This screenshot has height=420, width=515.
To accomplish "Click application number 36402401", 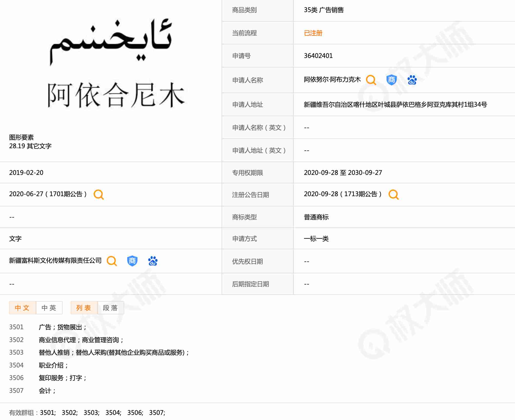I will [x=318, y=56].
